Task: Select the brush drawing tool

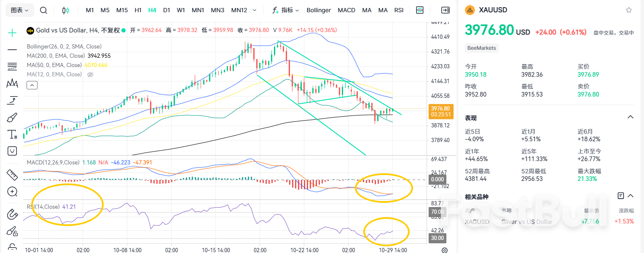Action: 12,117
